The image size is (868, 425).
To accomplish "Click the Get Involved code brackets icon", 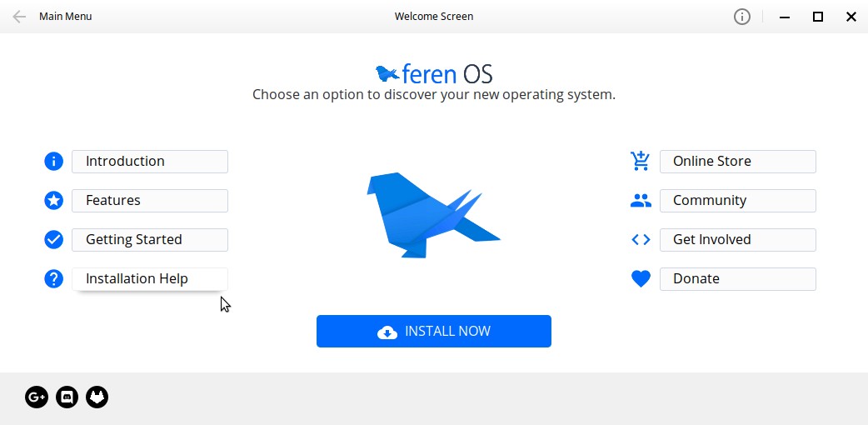I will [640, 239].
